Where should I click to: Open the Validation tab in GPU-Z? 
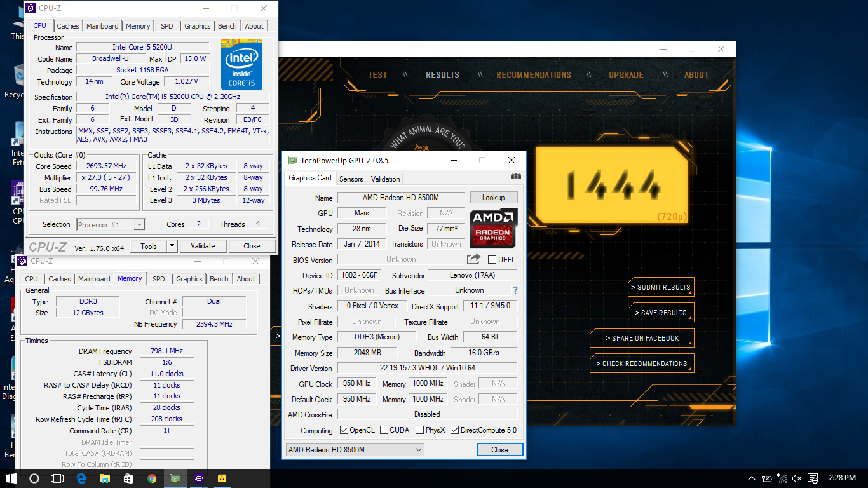click(385, 179)
